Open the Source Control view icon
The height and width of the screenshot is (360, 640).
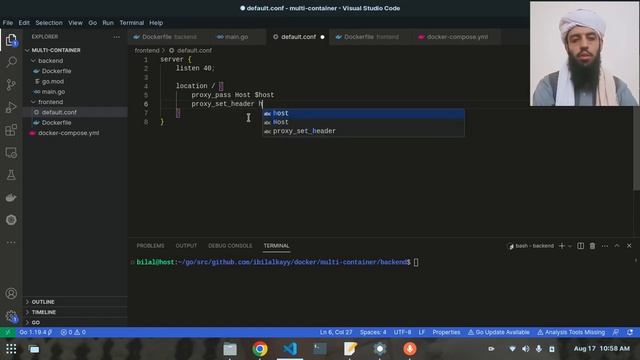pyautogui.click(x=11, y=84)
